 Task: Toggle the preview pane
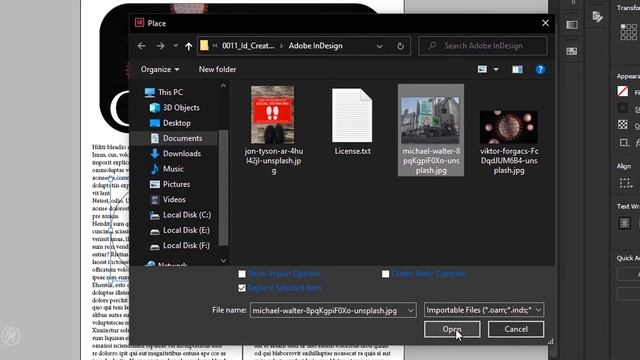click(517, 69)
